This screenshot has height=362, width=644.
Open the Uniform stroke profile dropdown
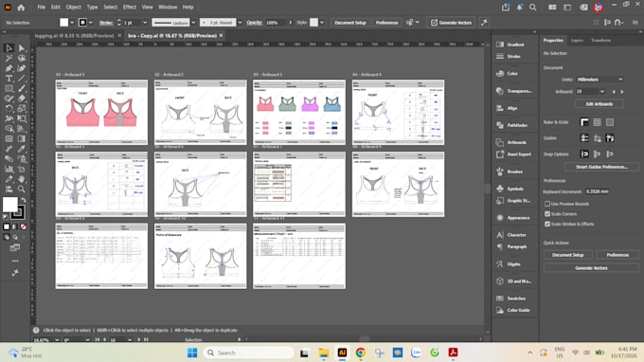(193, 23)
